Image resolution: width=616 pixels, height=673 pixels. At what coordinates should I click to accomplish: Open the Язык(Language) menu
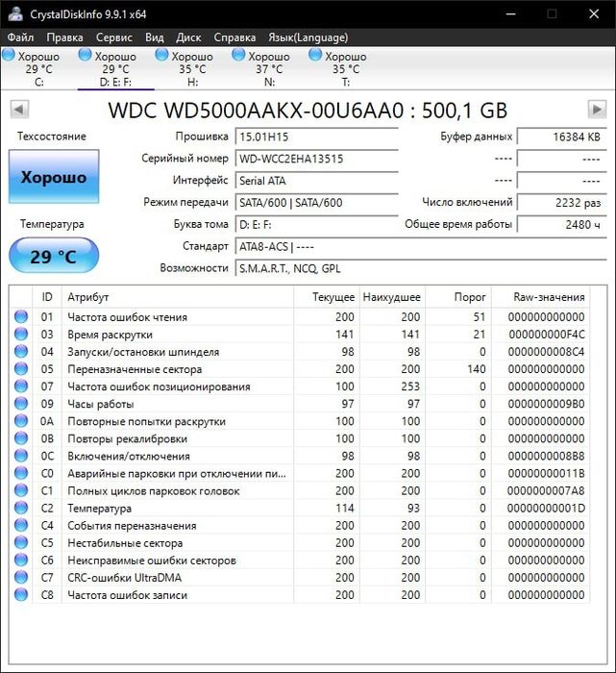point(308,37)
